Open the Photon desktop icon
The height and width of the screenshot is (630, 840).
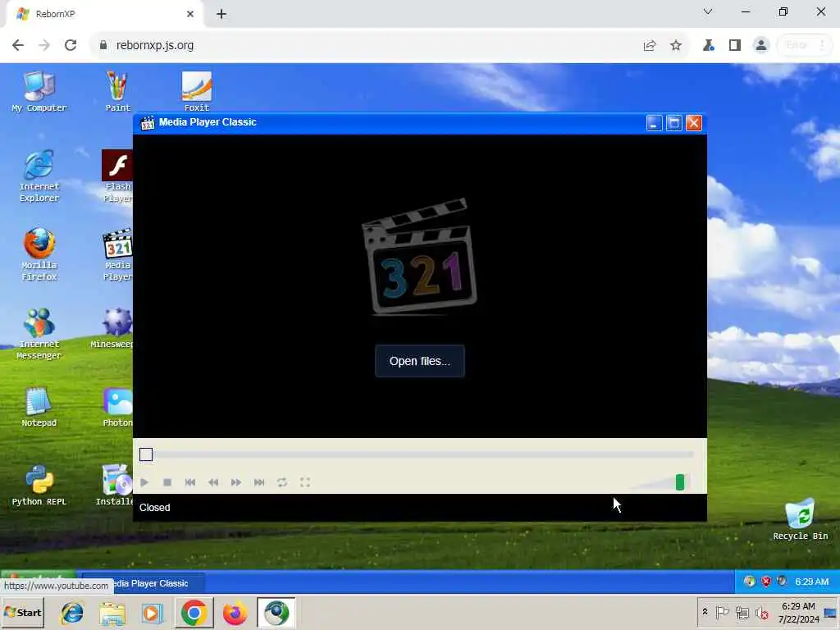coord(118,407)
